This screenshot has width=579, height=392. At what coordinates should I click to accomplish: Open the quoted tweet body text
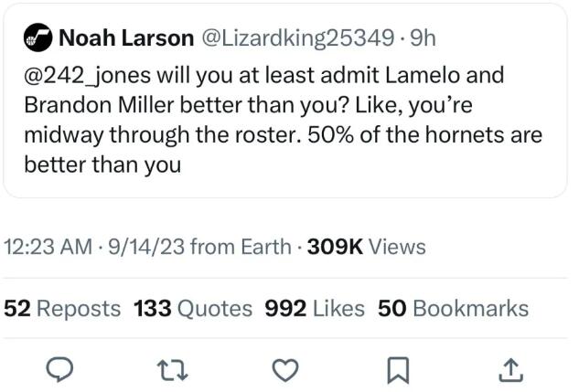point(274,119)
